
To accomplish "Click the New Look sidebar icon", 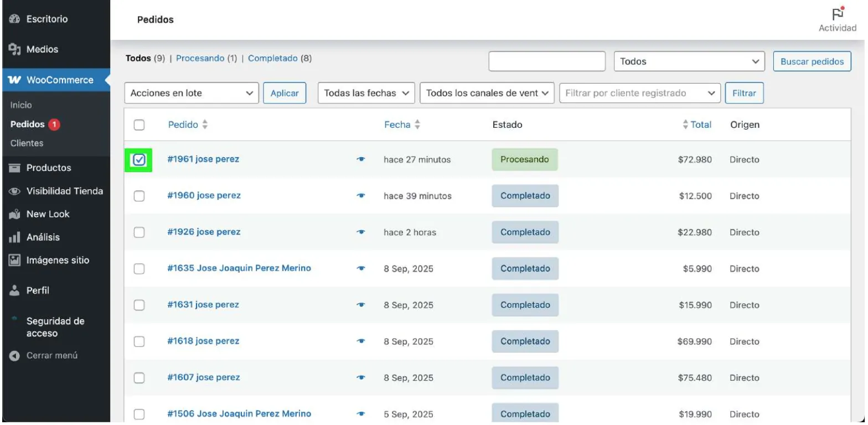I will tap(15, 214).
